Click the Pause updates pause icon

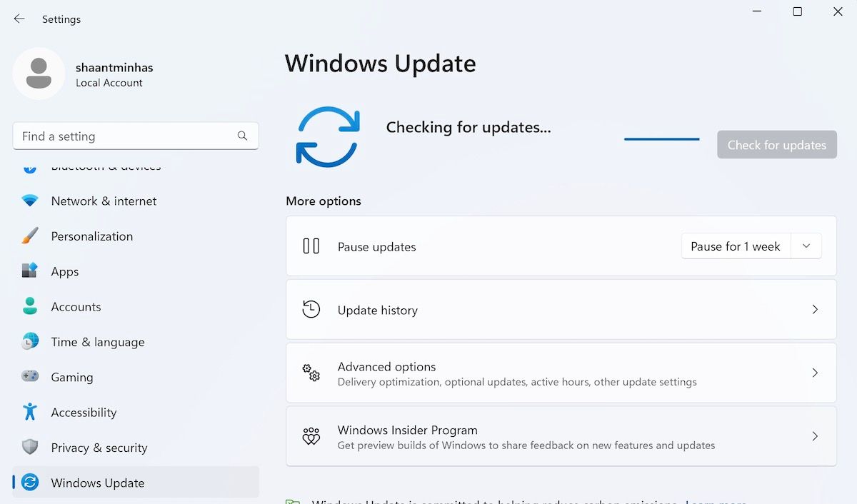tap(311, 246)
